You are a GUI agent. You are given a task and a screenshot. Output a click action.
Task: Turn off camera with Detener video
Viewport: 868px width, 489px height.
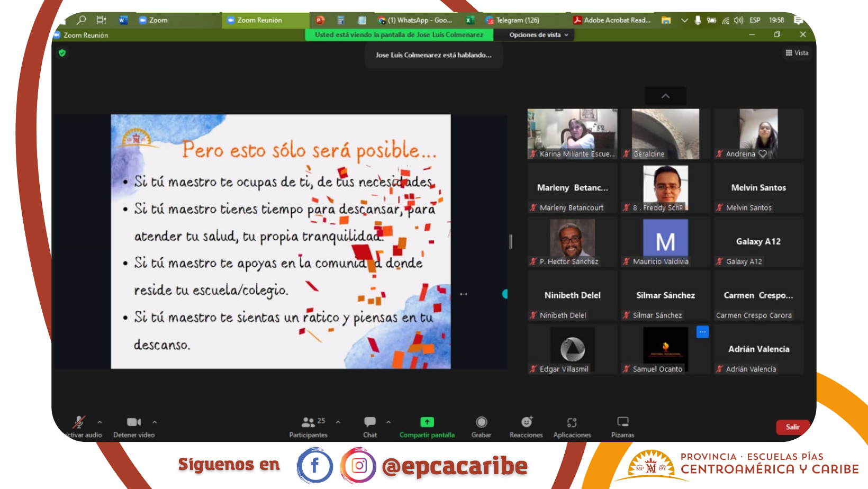point(134,426)
